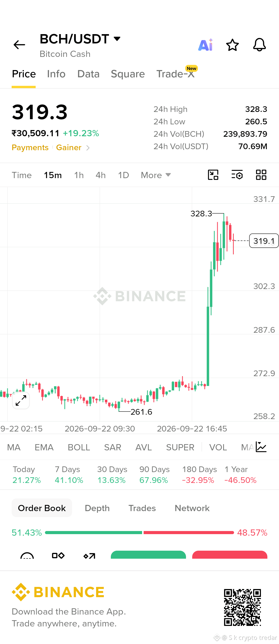Image resolution: width=279 pixels, height=644 pixels.
Task: Tap the back arrow icon
Action: click(19, 45)
